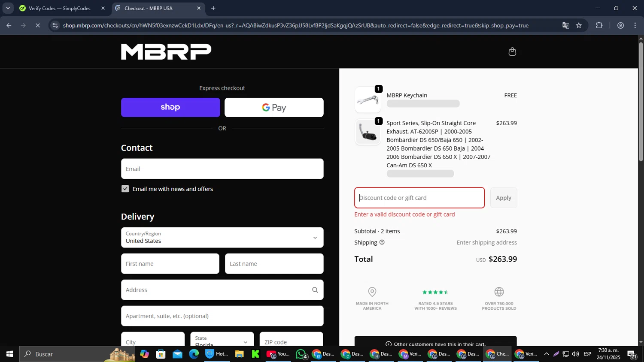Open the cart bag icon in header
Screen dimensions: 644x362
point(512,52)
